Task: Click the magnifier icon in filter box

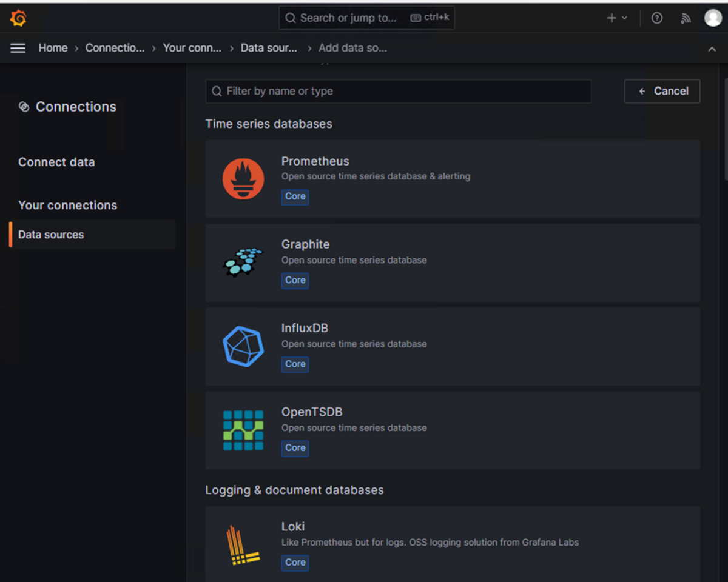Action: coord(217,92)
